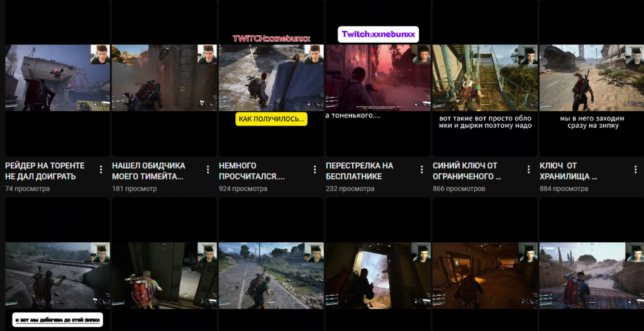Play thumbnail with TWITCH:xxnebunxx red caption
Screen dimensions: 644x331
271,78
